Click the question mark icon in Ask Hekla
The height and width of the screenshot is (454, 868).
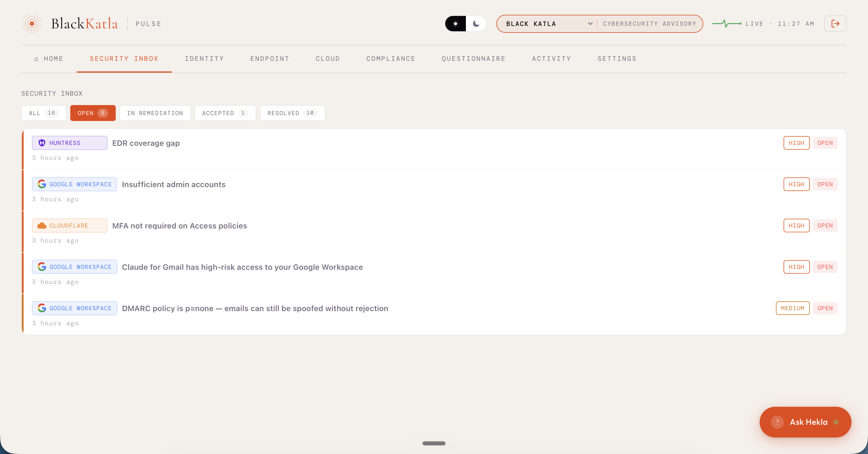[x=777, y=422]
